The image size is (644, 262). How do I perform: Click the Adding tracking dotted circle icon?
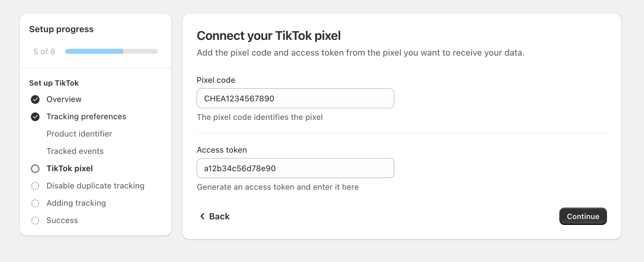coord(35,203)
